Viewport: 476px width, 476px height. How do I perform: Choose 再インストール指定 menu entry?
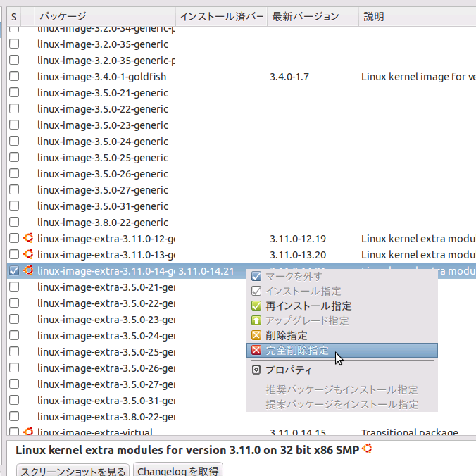point(342,306)
